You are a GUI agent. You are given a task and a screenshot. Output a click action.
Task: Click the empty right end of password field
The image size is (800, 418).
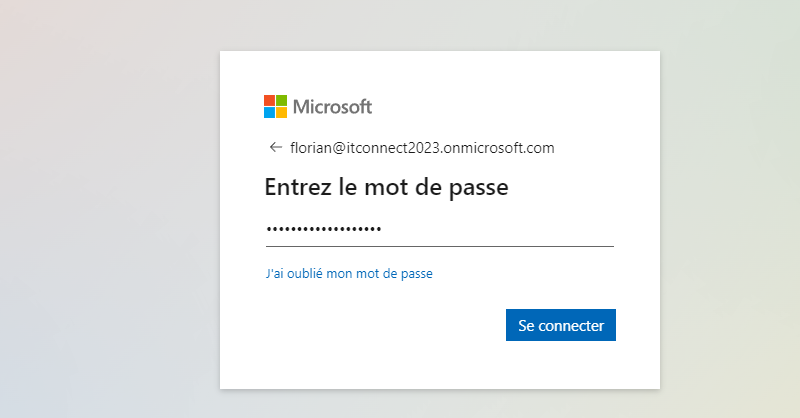[560, 230]
